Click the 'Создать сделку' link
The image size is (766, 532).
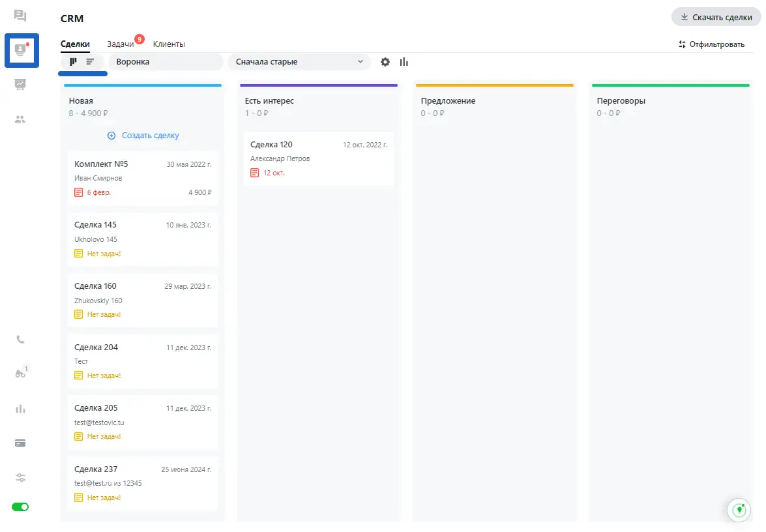(143, 136)
